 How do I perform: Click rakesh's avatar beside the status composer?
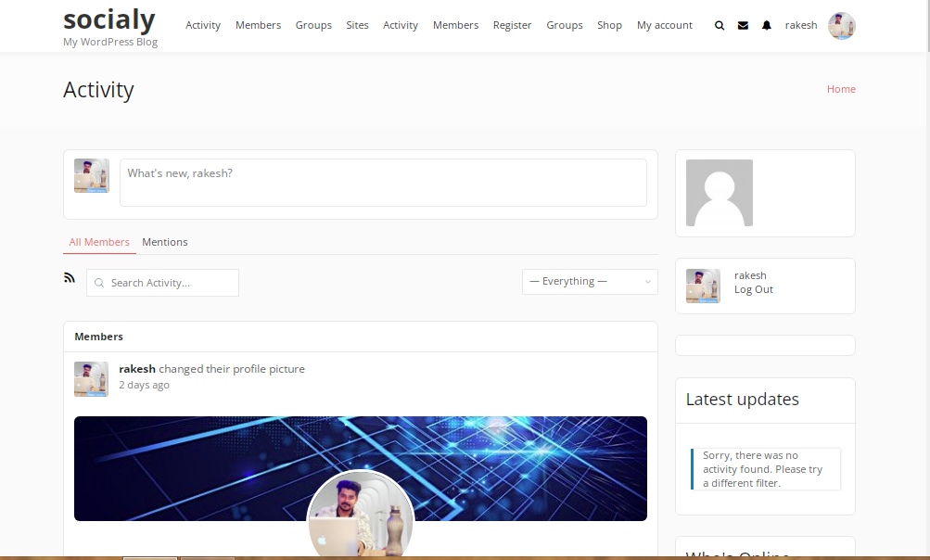[x=91, y=175]
